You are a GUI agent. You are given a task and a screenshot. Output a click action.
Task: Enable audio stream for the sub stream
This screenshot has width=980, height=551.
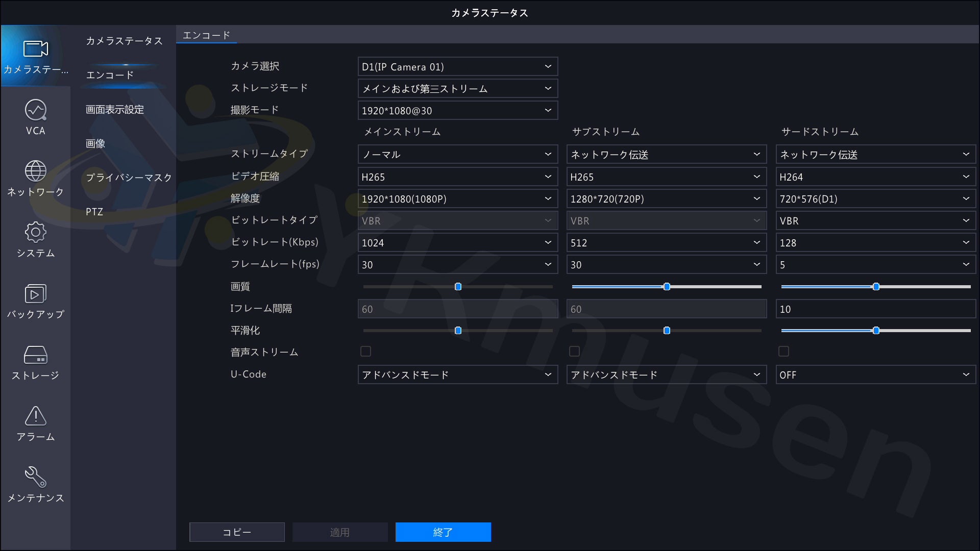click(x=575, y=351)
